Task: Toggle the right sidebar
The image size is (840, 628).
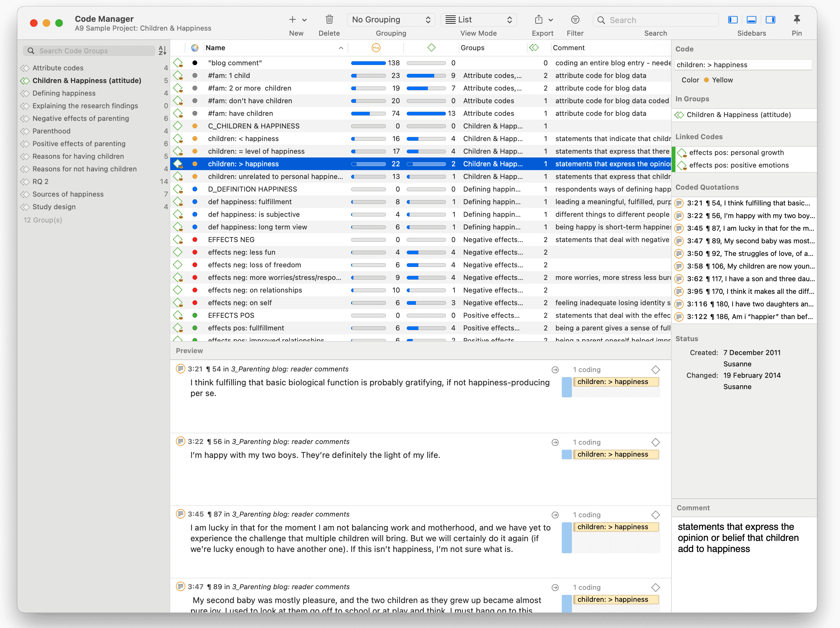Action: point(771,20)
